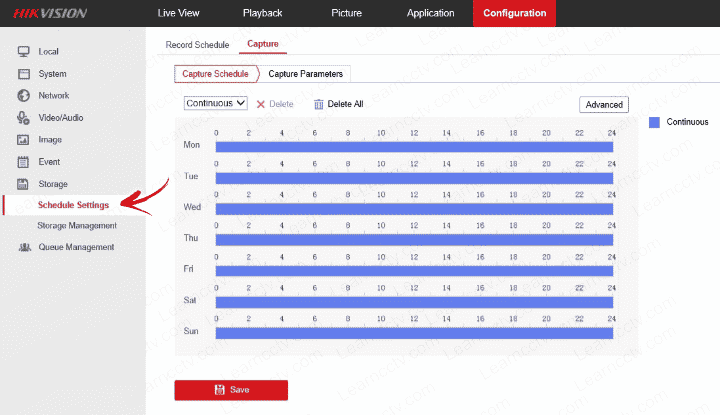Screen dimensions: 720x415
Task: Click the Video/Audio microphone icon
Action: (x=23, y=118)
